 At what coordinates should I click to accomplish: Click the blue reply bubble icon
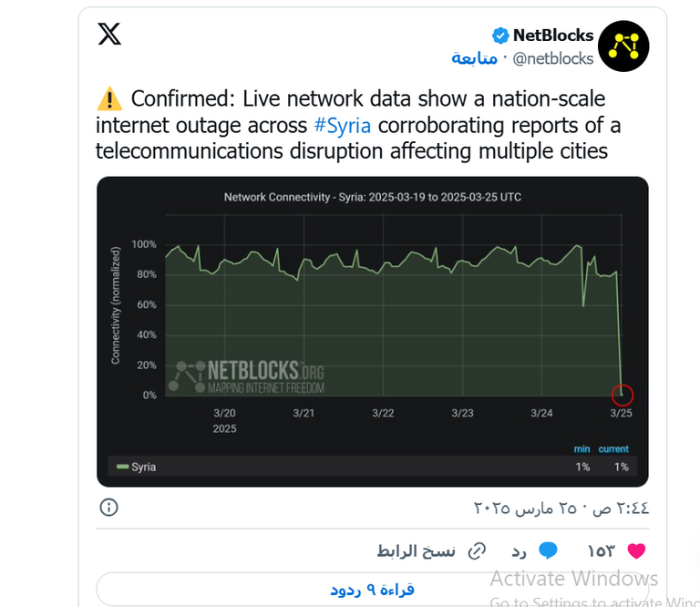[548, 550]
